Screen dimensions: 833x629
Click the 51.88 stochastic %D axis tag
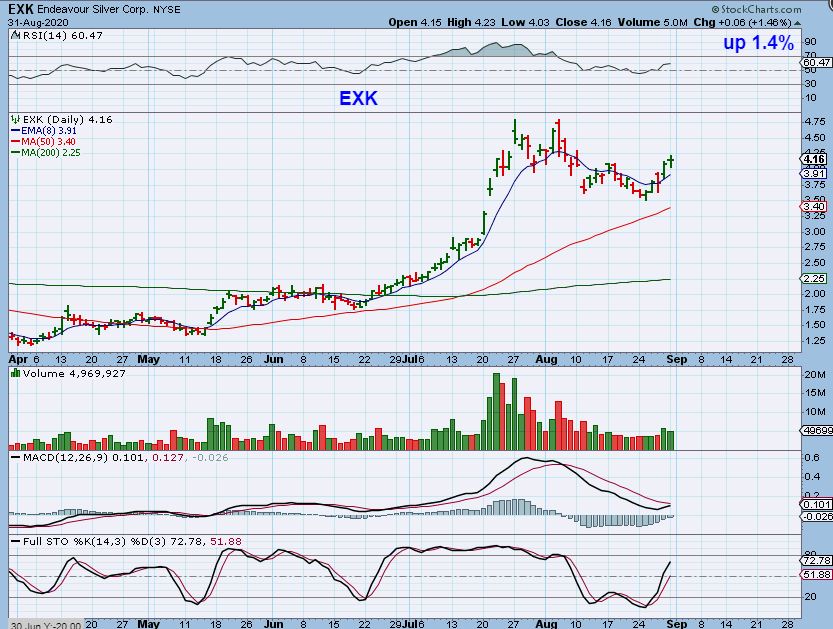[x=817, y=575]
